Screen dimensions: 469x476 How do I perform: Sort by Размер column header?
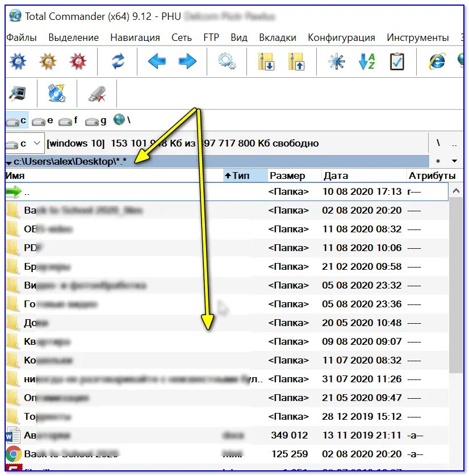click(x=295, y=176)
